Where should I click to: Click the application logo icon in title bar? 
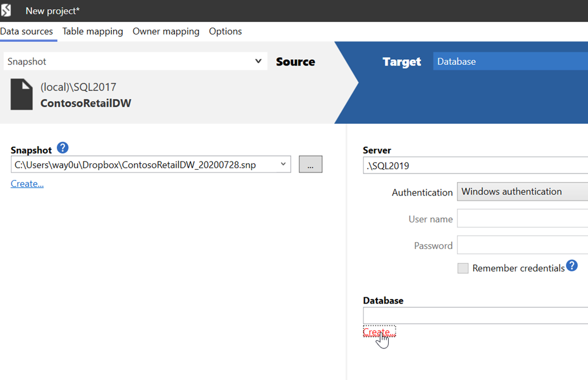click(7, 10)
